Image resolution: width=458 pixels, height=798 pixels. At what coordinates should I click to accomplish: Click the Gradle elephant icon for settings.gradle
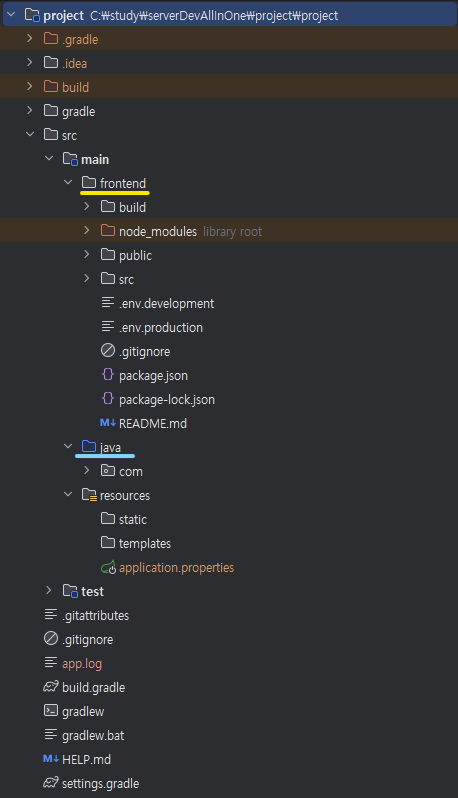pyautogui.click(x=51, y=783)
